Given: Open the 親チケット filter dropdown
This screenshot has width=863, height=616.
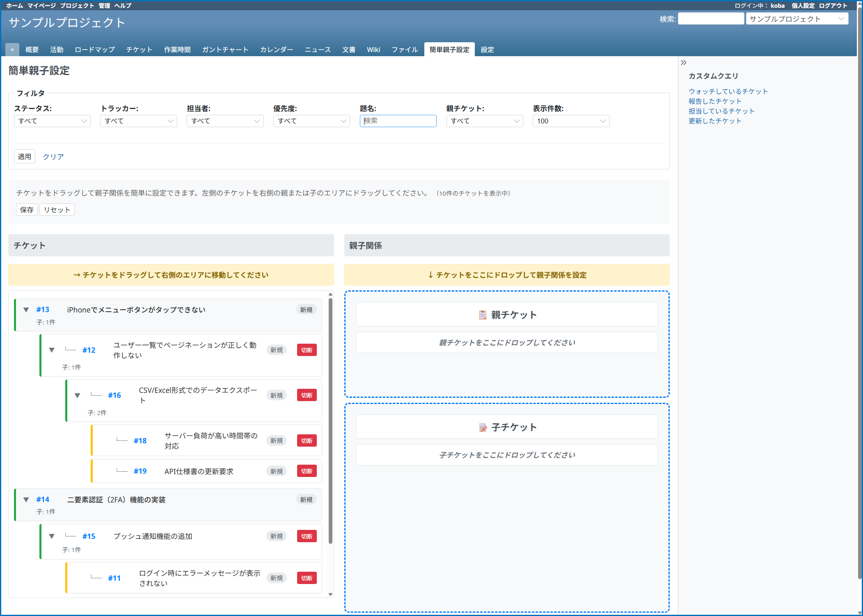Looking at the screenshot, I should click(484, 121).
